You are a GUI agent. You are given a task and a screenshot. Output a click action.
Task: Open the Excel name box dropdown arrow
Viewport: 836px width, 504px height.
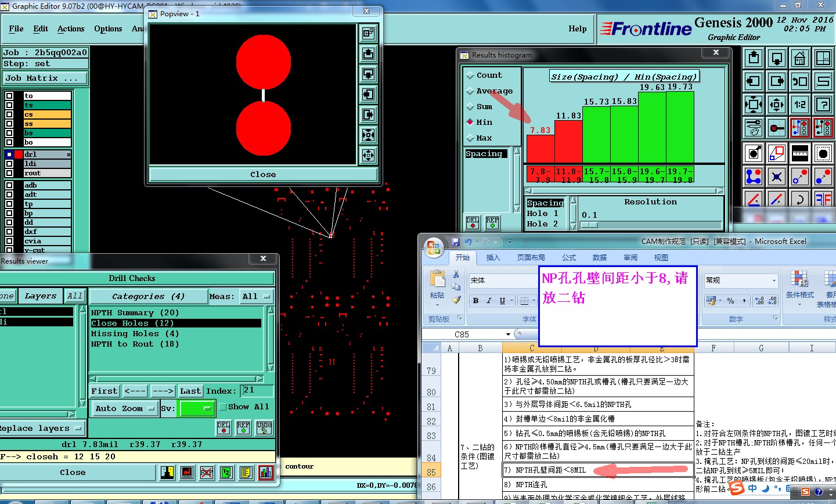(x=508, y=334)
